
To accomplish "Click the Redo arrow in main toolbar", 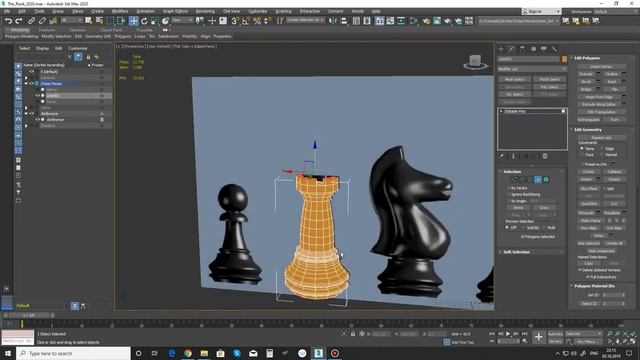I will pyautogui.click(x=19, y=20).
